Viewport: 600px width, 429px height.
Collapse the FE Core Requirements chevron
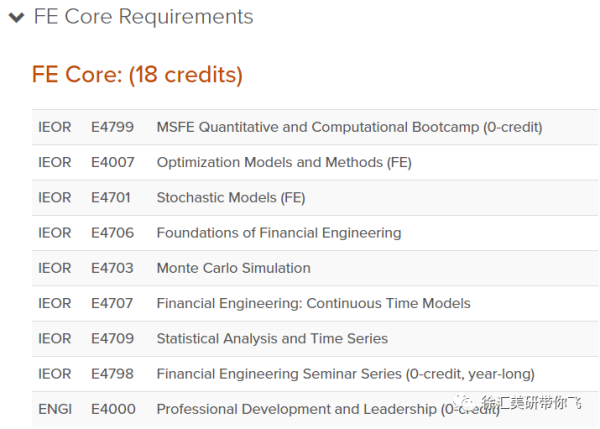pos(16,17)
